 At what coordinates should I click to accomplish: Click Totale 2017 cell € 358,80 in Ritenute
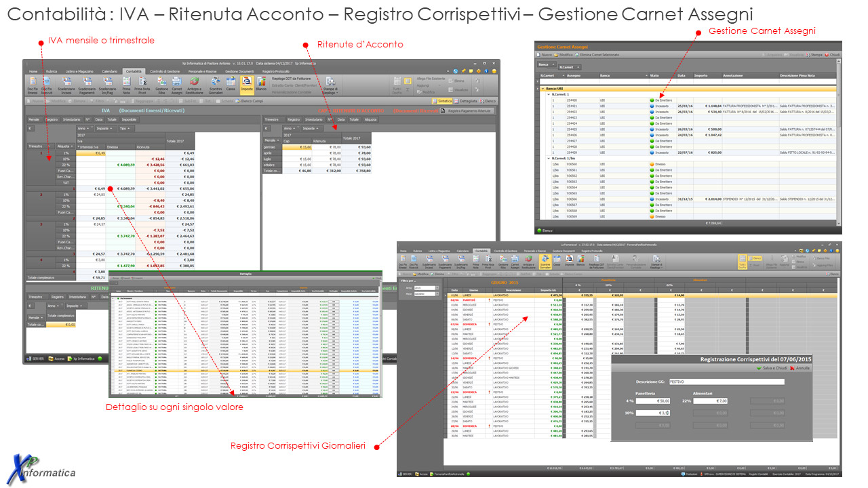point(357,171)
